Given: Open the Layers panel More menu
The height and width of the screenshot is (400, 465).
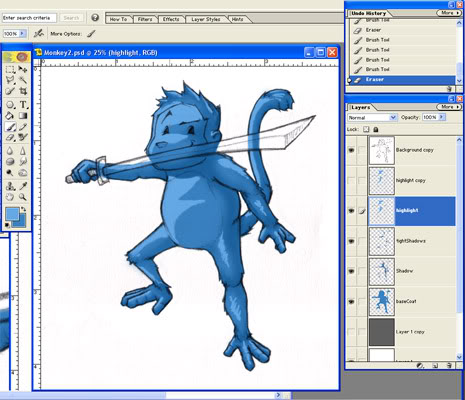Looking at the screenshot, I should coord(449,107).
